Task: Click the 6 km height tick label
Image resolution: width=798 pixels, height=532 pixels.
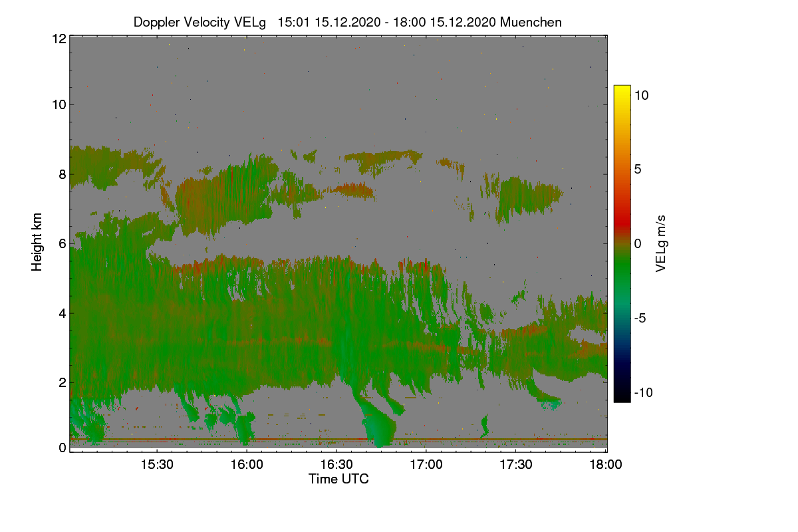Action: click(x=63, y=243)
